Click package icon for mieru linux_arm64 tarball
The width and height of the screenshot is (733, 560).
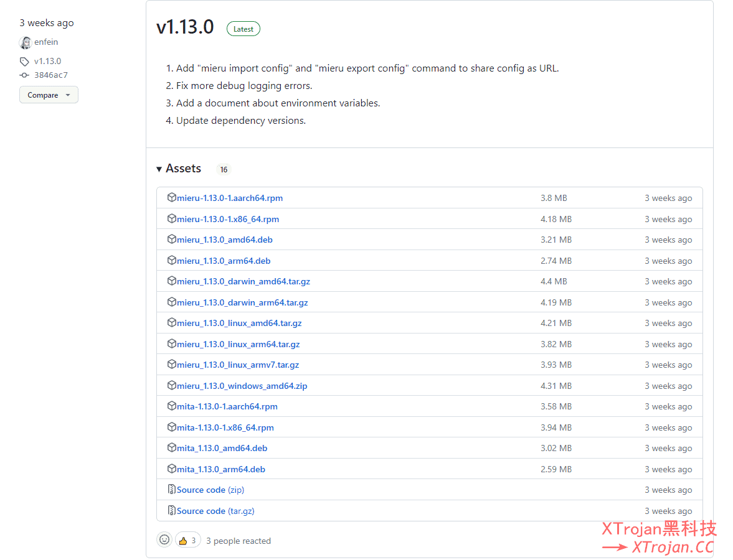171,343
